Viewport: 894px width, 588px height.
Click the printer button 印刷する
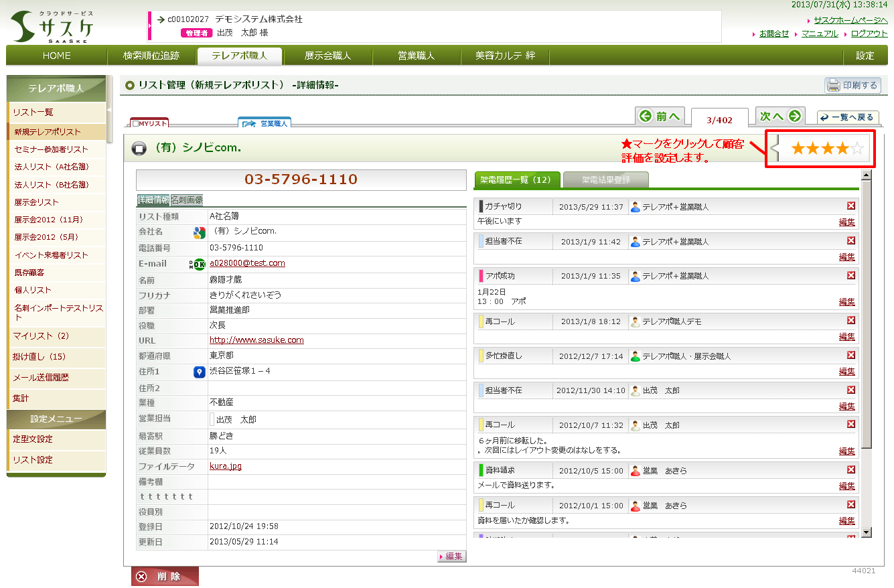click(x=852, y=85)
